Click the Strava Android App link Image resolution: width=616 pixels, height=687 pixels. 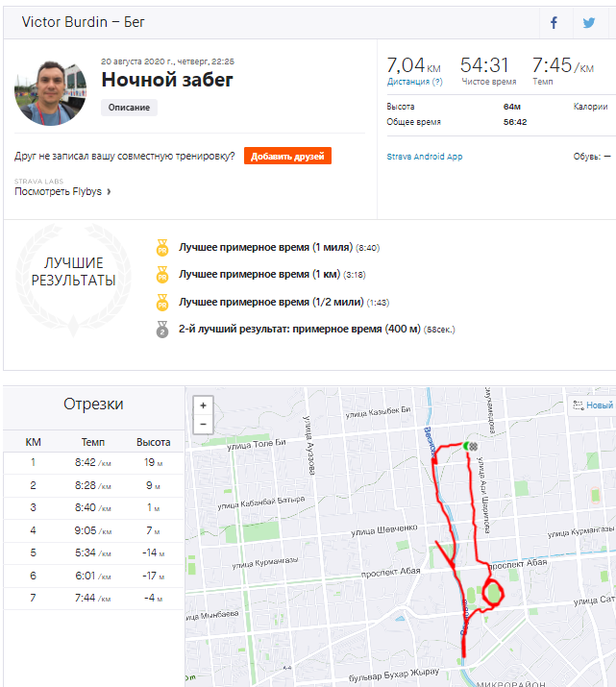click(x=425, y=156)
